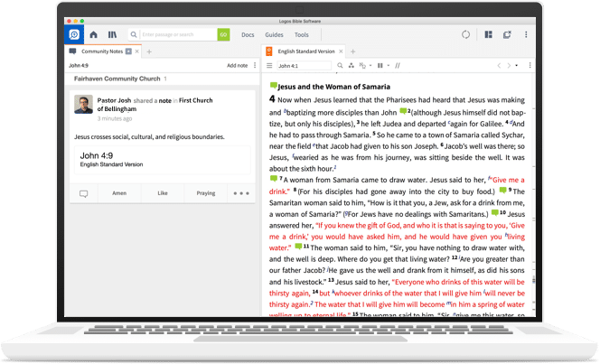Open the Layouts panel icon
Viewport: 600px width, 364px height.
tap(488, 34)
